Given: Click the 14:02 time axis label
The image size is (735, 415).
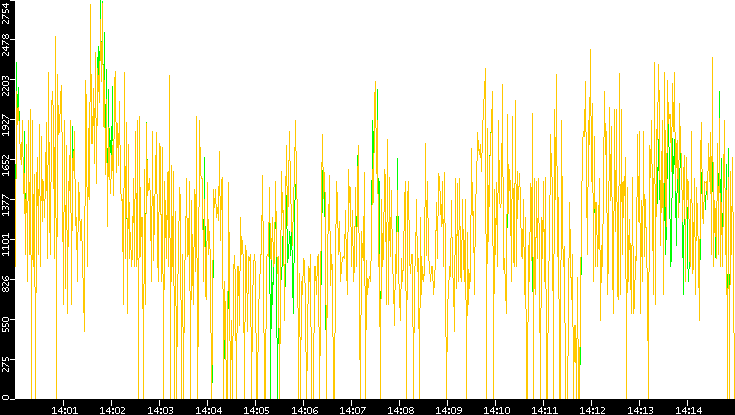Looking at the screenshot, I should coord(112,410).
